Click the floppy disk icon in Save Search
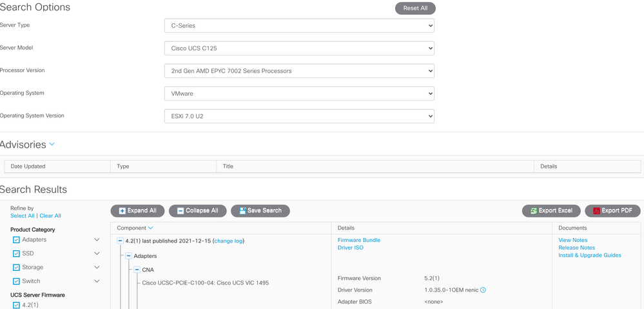The height and width of the screenshot is (309, 644). tap(242, 211)
